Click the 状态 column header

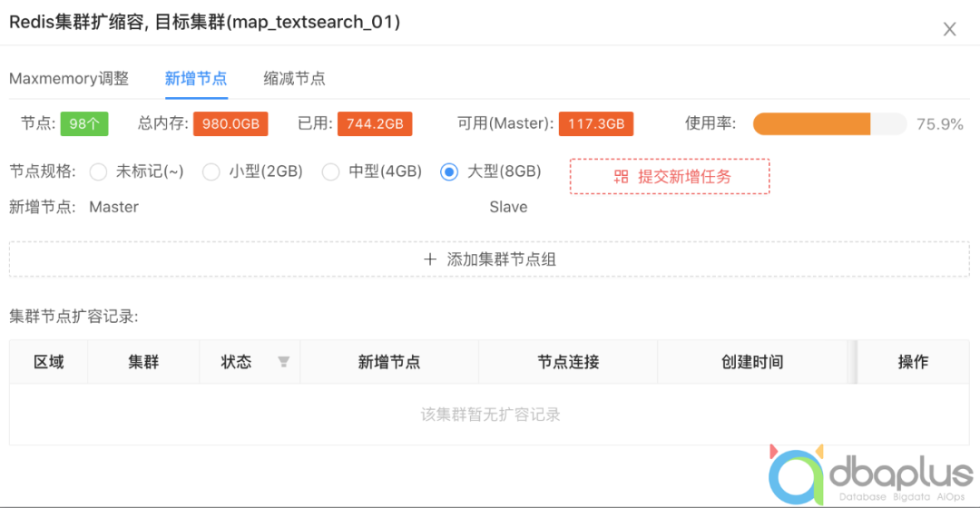pyautogui.click(x=236, y=362)
